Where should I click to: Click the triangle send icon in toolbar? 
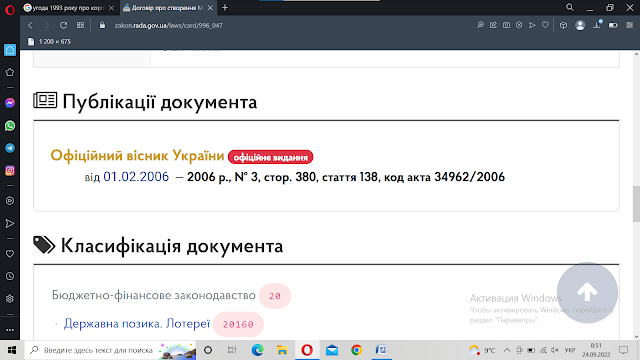tap(532, 25)
